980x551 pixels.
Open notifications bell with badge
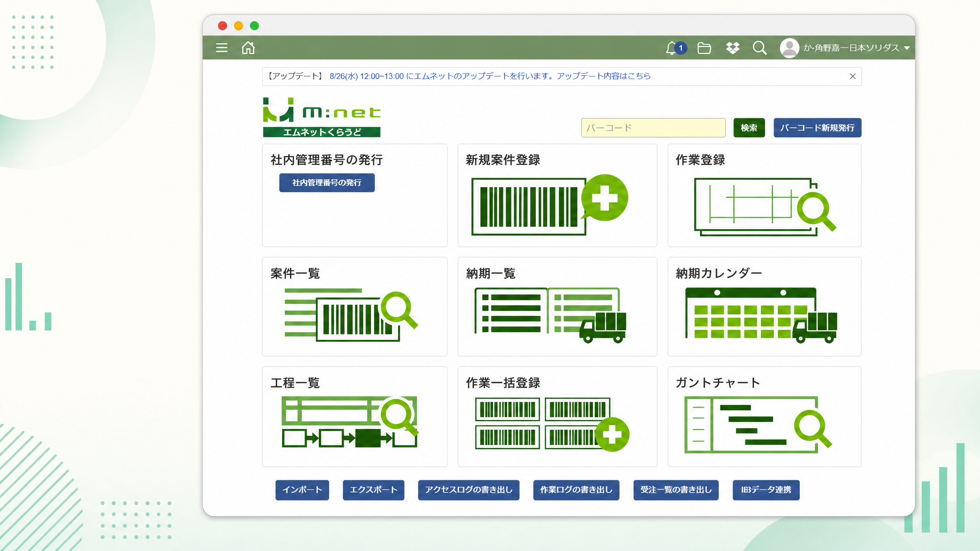676,48
